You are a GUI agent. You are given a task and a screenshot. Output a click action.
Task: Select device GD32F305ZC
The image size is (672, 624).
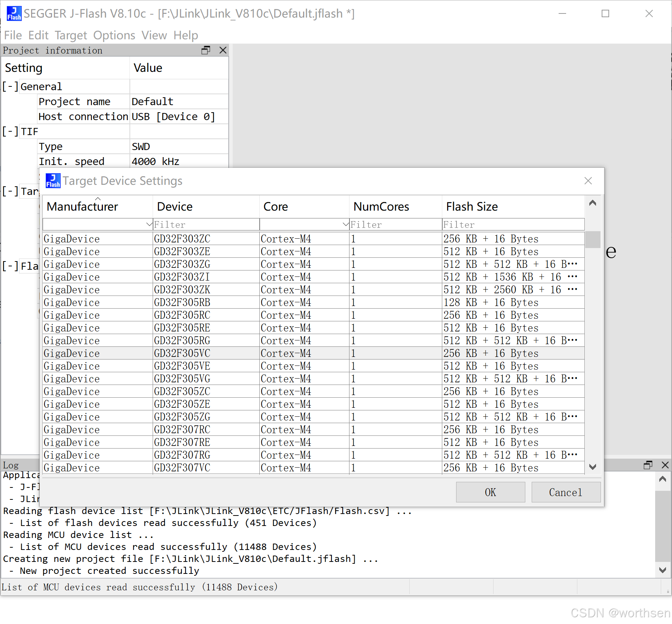314,391
